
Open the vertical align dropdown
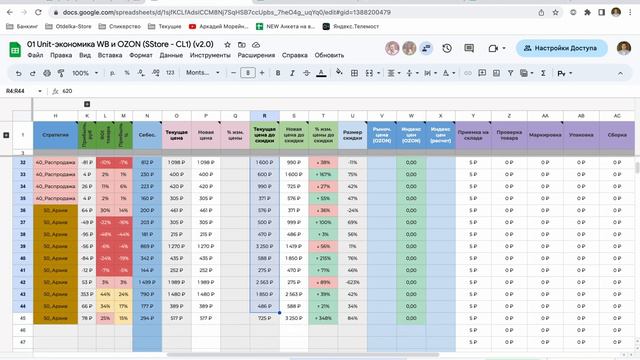412,73
